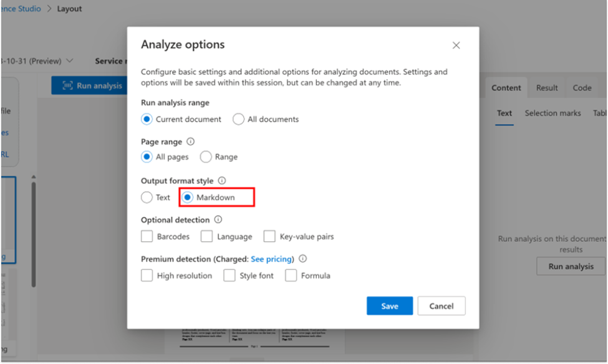This screenshot has height=364, width=608.
Task: Select the Range page option
Action: [x=206, y=157]
